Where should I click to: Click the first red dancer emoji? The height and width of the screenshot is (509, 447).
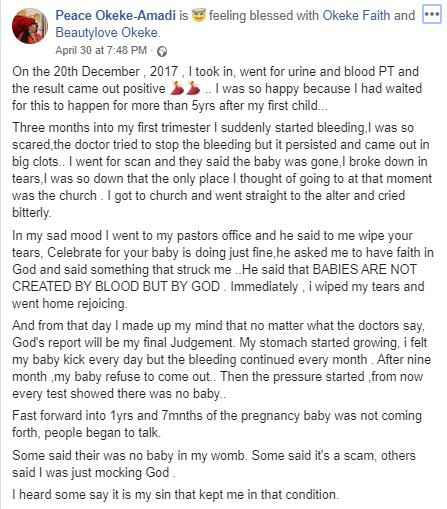(x=177, y=88)
